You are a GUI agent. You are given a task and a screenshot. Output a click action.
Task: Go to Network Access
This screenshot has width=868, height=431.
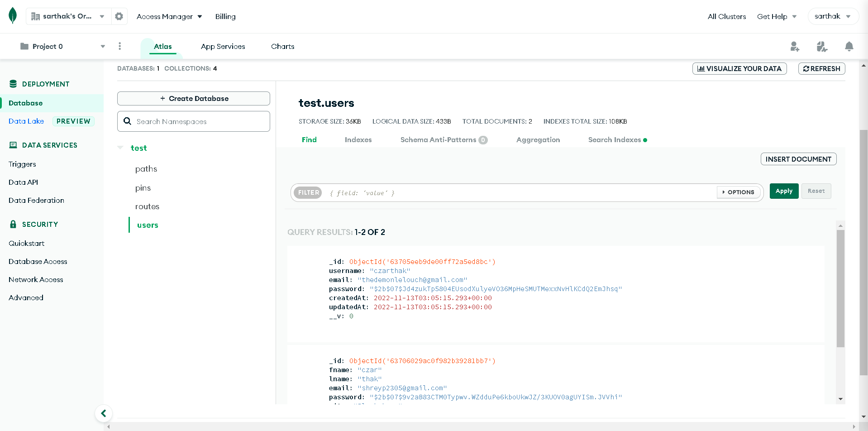click(36, 279)
